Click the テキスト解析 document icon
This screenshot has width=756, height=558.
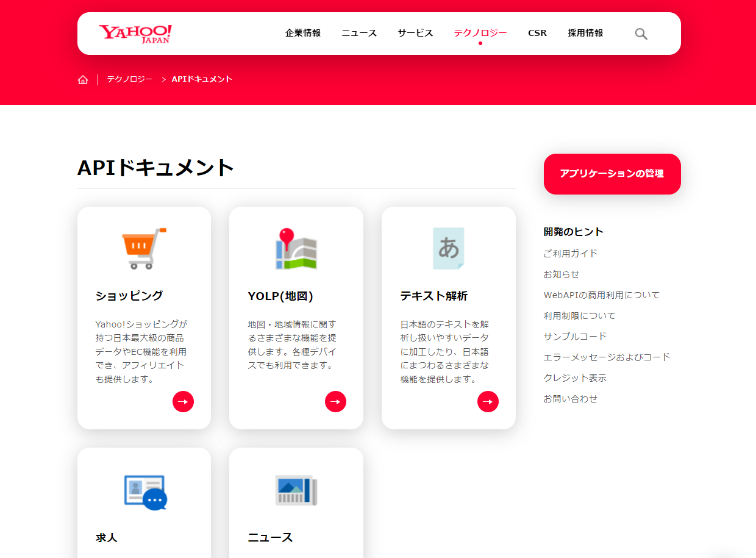click(x=448, y=249)
